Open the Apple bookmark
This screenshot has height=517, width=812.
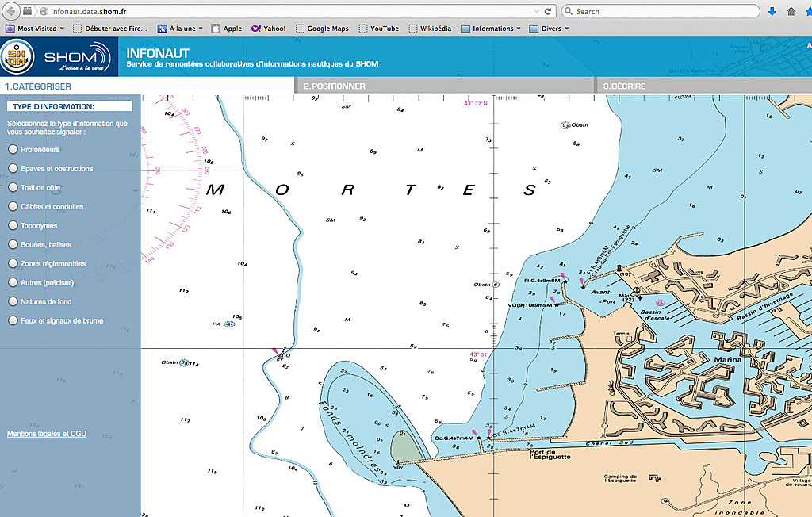pyautogui.click(x=227, y=29)
